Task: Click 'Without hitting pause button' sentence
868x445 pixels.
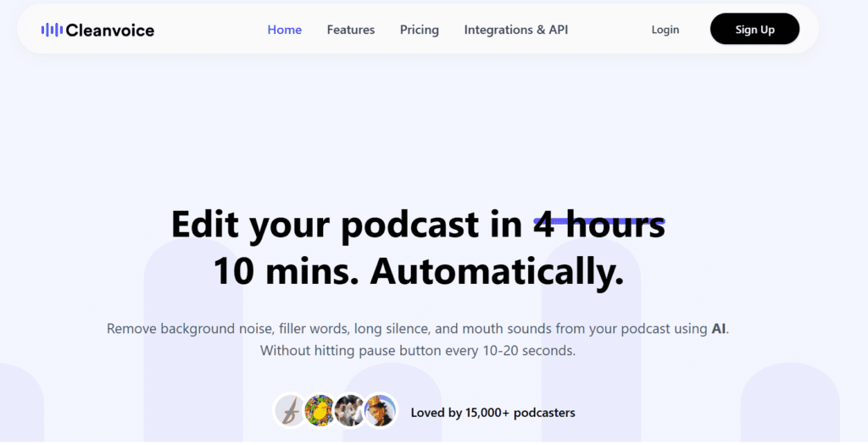Action: click(418, 351)
